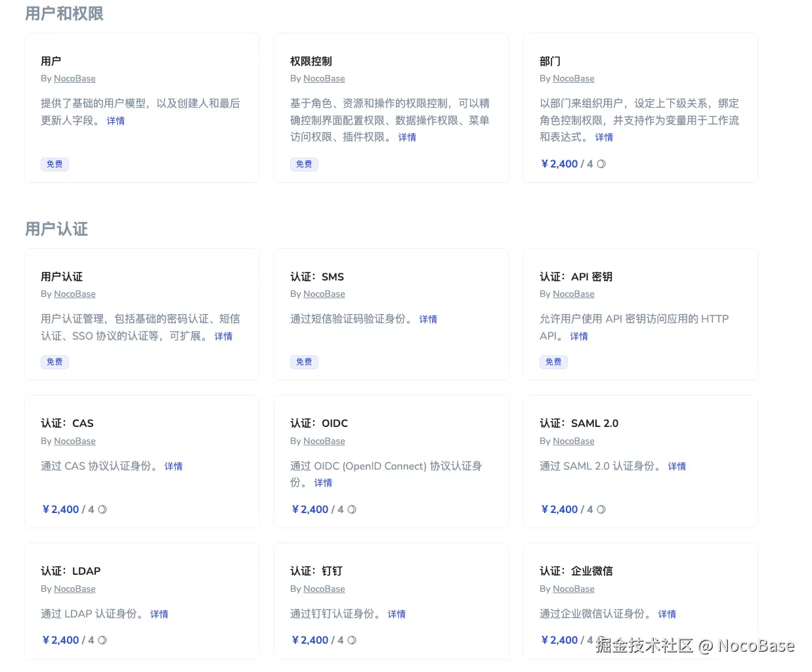Click the circle icon after 认证：钉钉 price
This screenshot has width=812, height=672.
tap(352, 640)
